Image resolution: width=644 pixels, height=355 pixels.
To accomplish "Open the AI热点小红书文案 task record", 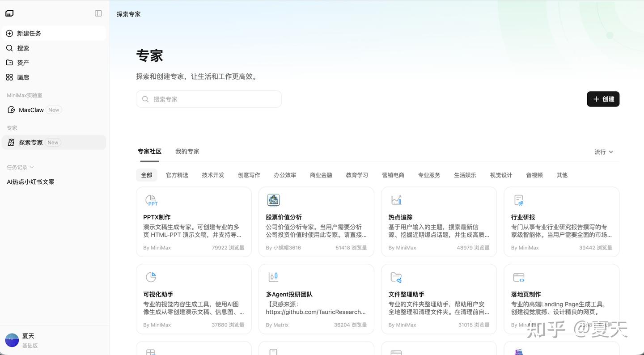I will (x=30, y=182).
